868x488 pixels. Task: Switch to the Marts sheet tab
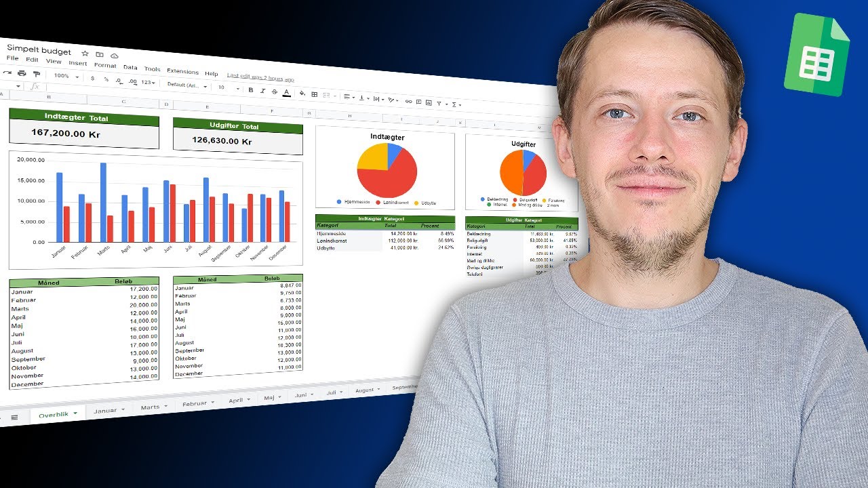pos(150,407)
